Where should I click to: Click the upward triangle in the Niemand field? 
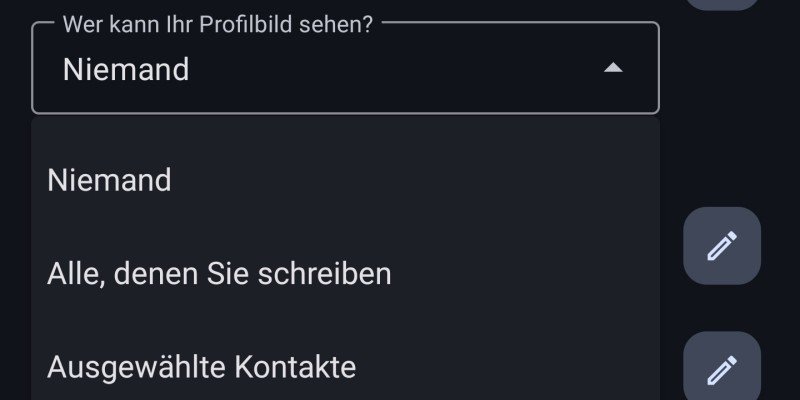(x=614, y=68)
